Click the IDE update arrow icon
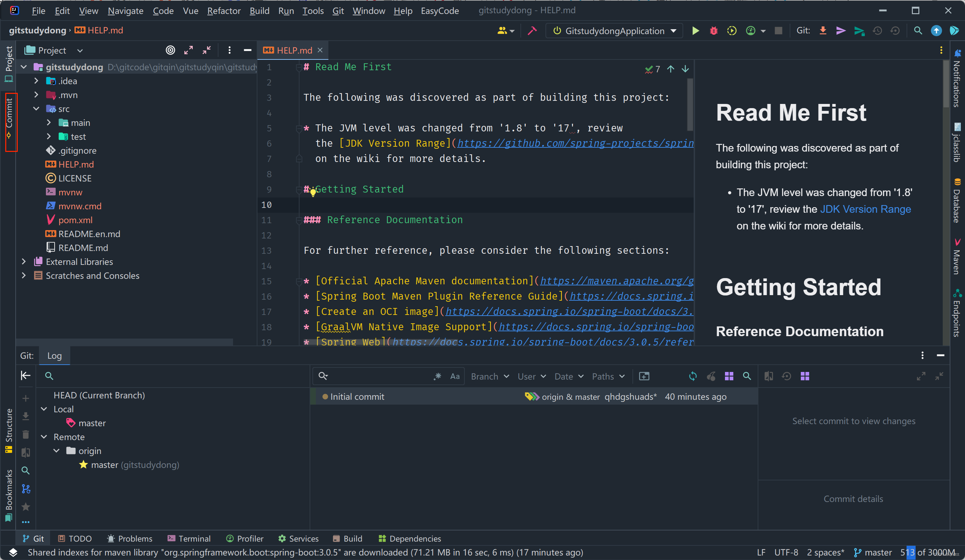The image size is (965, 560). click(x=936, y=31)
